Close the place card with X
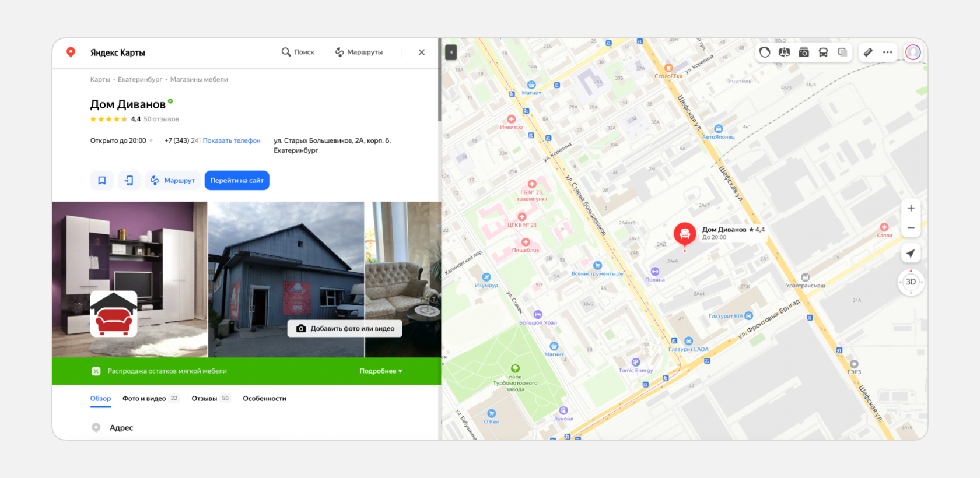Viewport: 980px width, 478px height. (x=422, y=52)
